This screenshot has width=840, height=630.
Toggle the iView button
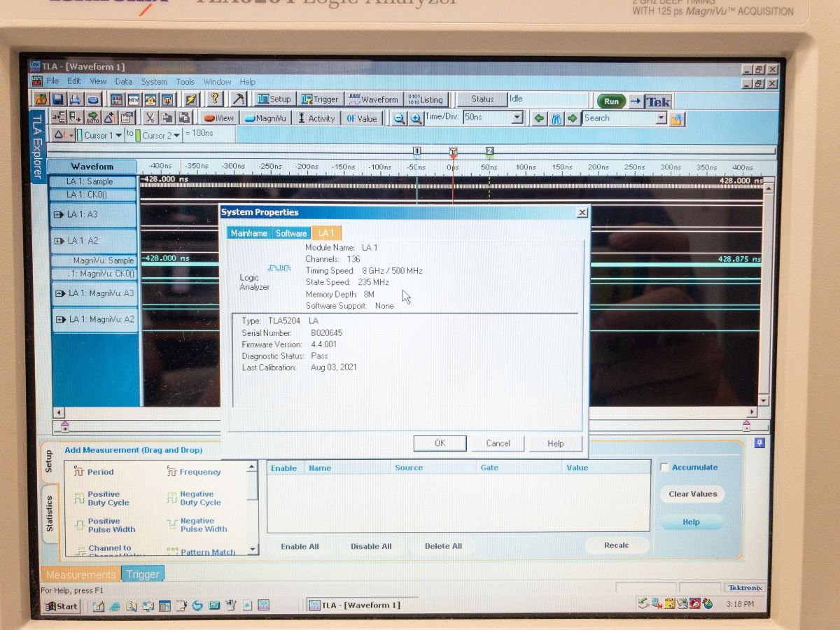(x=218, y=118)
